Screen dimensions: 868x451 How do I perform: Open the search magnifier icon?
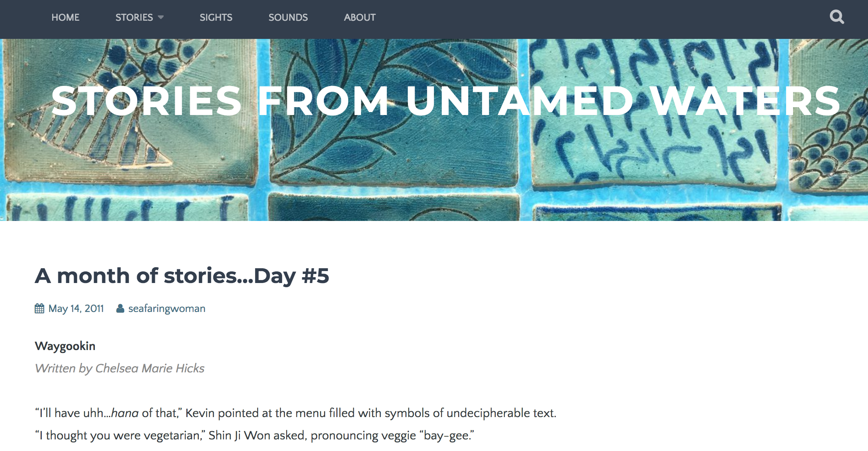click(x=837, y=17)
